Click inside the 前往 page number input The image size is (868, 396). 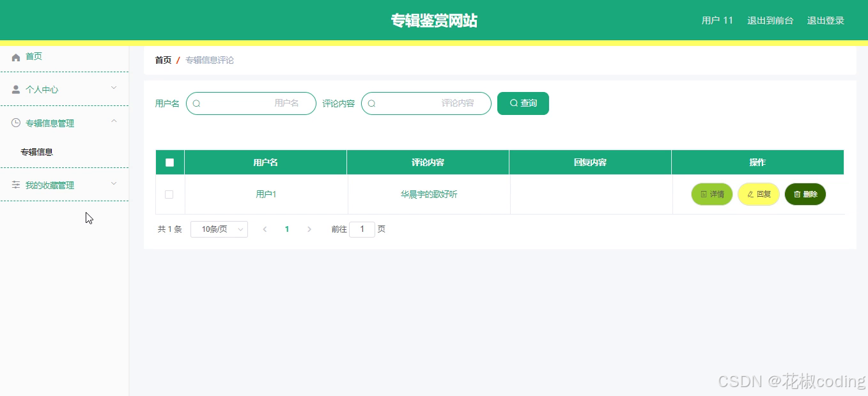(x=362, y=229)
